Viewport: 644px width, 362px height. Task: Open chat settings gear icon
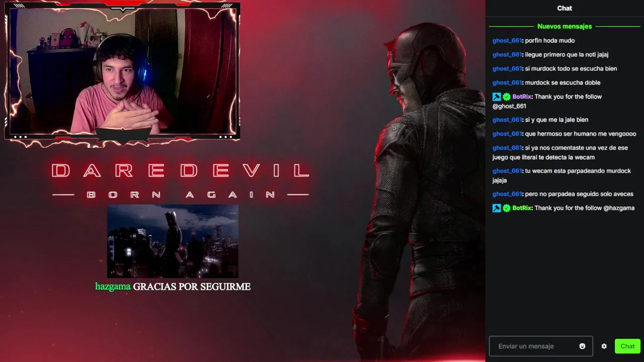tap(604, 346)
